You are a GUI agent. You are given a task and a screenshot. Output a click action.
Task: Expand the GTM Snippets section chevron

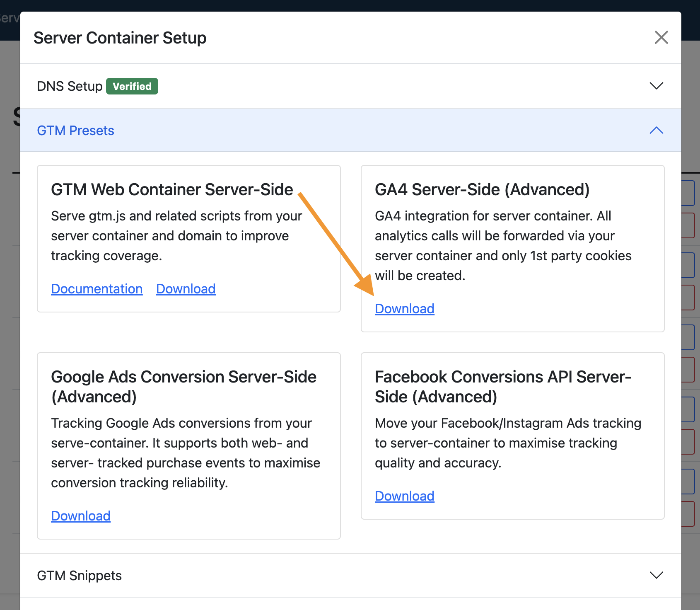tap(656, 575)
